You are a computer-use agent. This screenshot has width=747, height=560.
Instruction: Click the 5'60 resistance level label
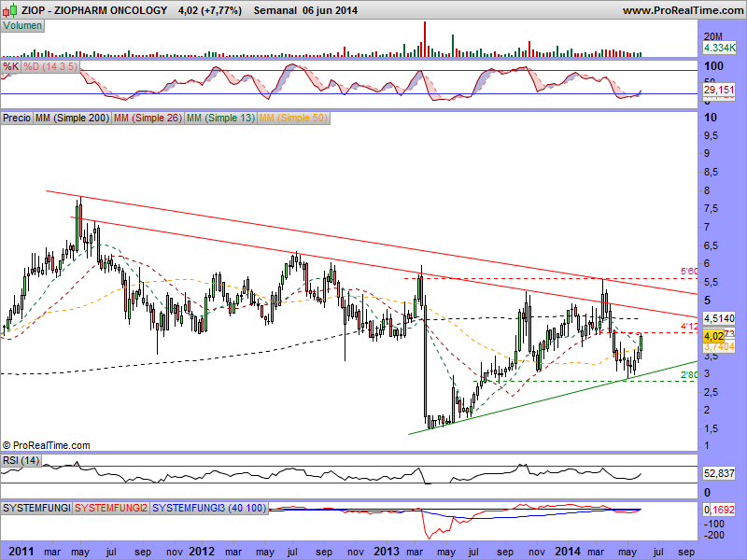689,272
